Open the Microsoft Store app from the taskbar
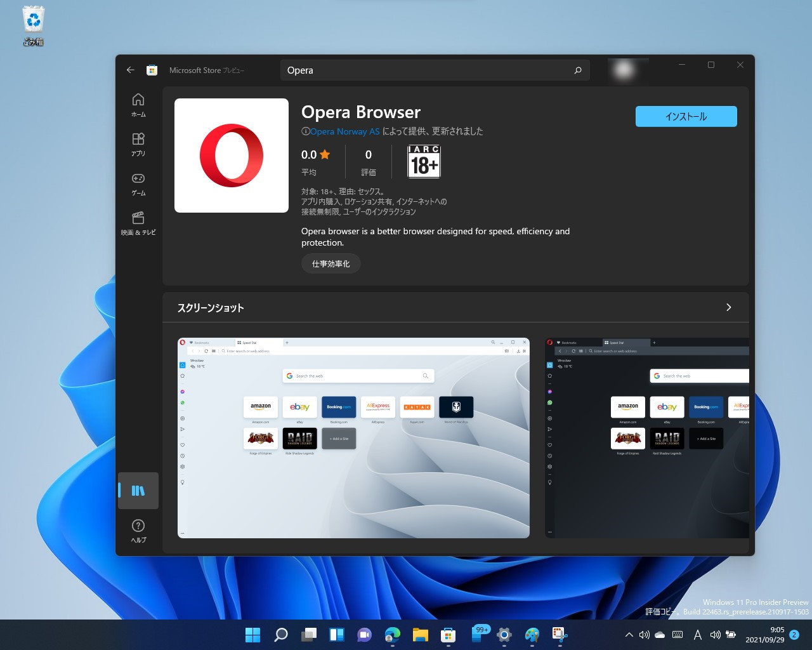812x650 pixels. click(x=448, y=634)
